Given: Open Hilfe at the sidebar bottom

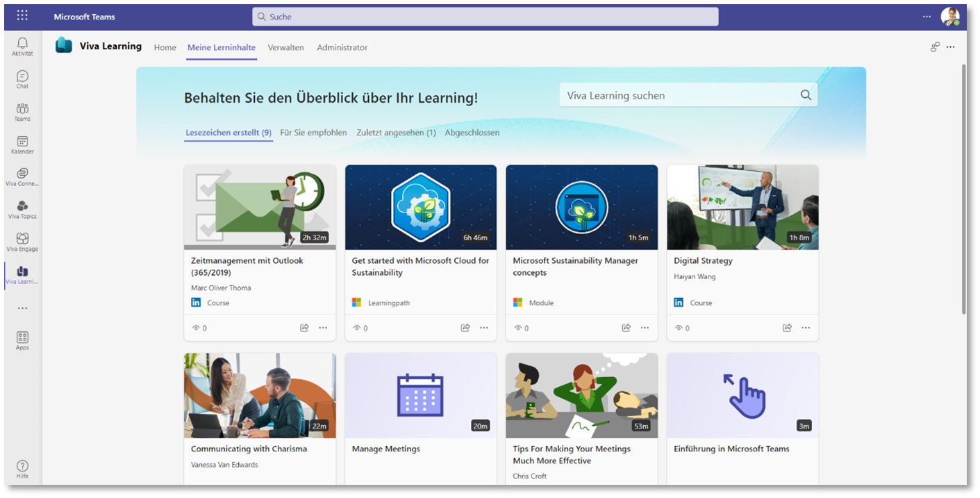Looking at the screenshot, I should (22, 469).
